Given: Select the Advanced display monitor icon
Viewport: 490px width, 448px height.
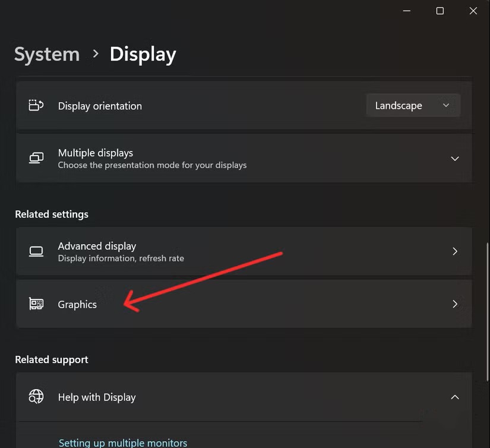Looking at the screenshot, I should (x=36, y=251).
